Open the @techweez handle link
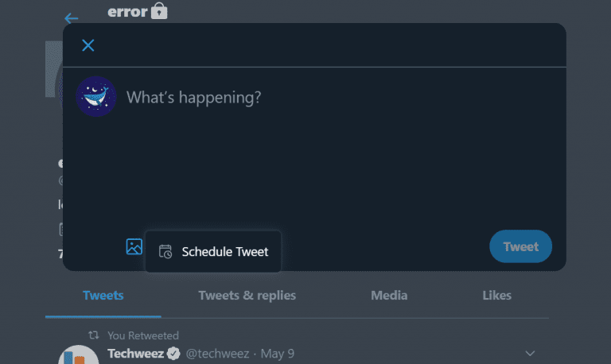The image size is (611, 364). coord(217,354)
